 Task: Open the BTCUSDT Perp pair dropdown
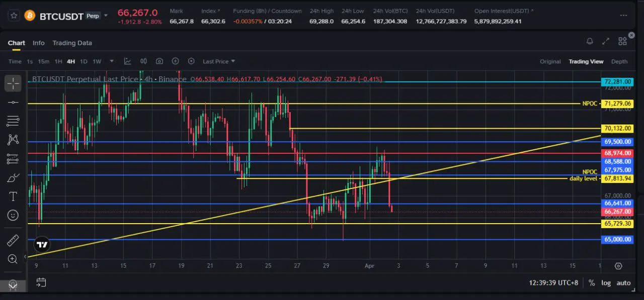105,16
